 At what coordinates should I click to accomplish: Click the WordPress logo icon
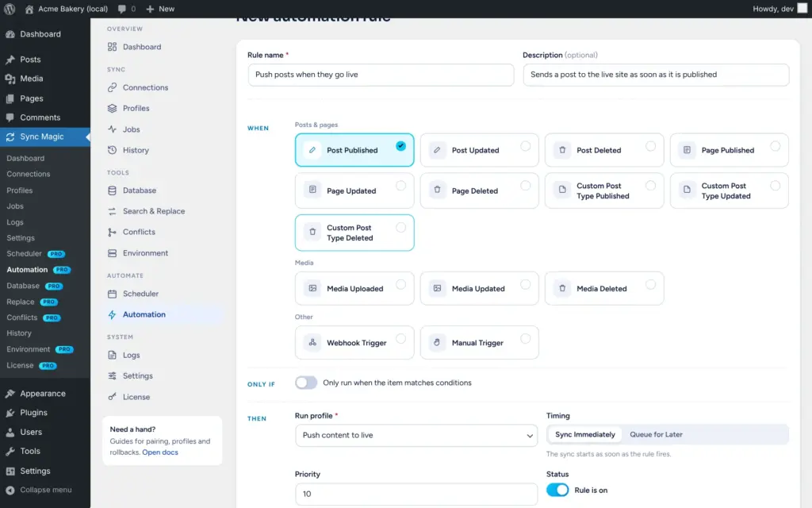[10, 9]
